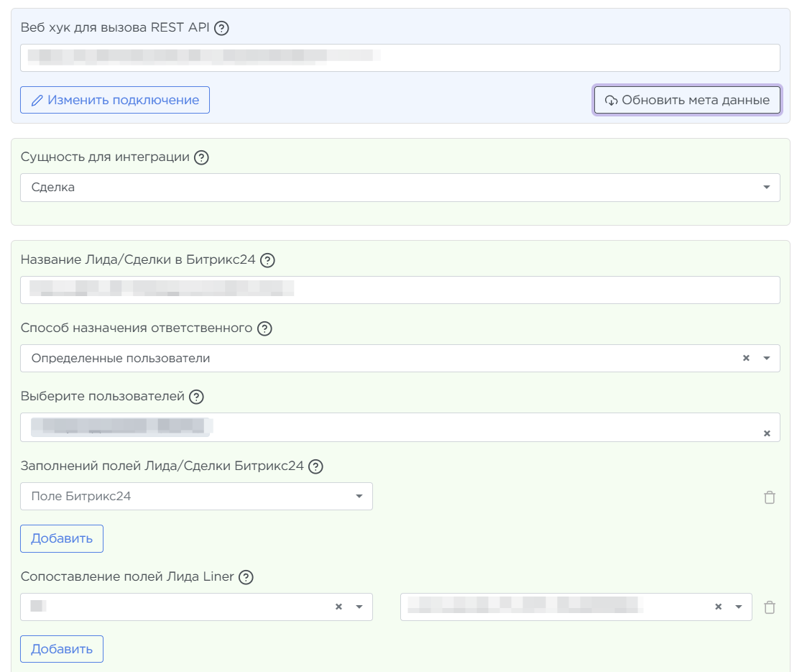Delete the Liner field mapping row with trash icon
802x672 pixels.
[x=770, y=607]
